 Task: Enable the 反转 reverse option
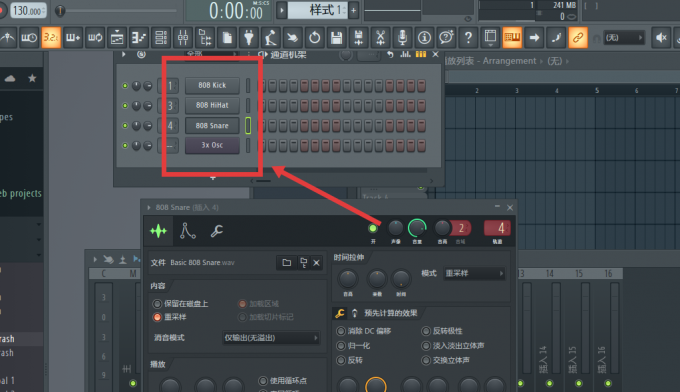[x=350, y=360]
